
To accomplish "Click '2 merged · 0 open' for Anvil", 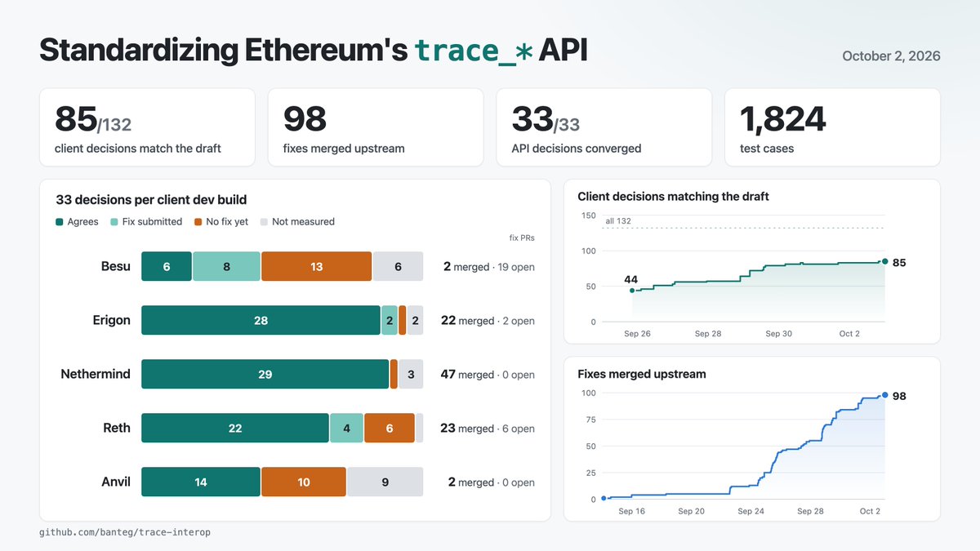I will (x=492, y=482).
